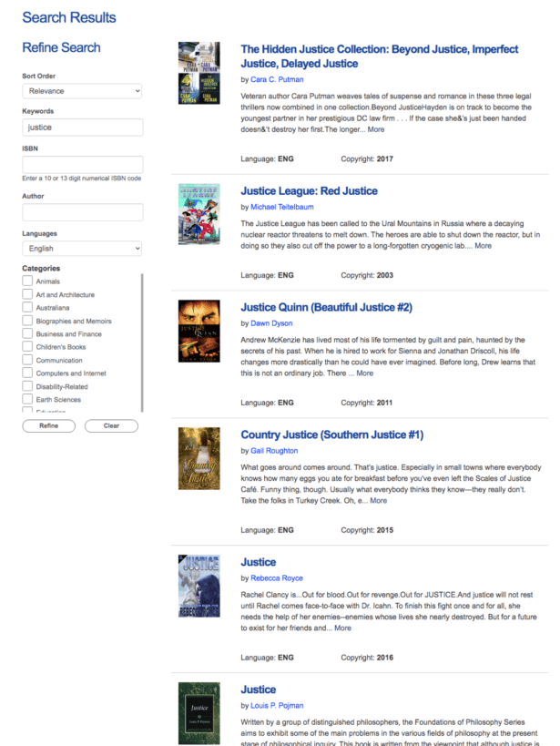Screen dimensions: 560x746
Task: View author Cara C. Putman
Action: coord(277,79)
